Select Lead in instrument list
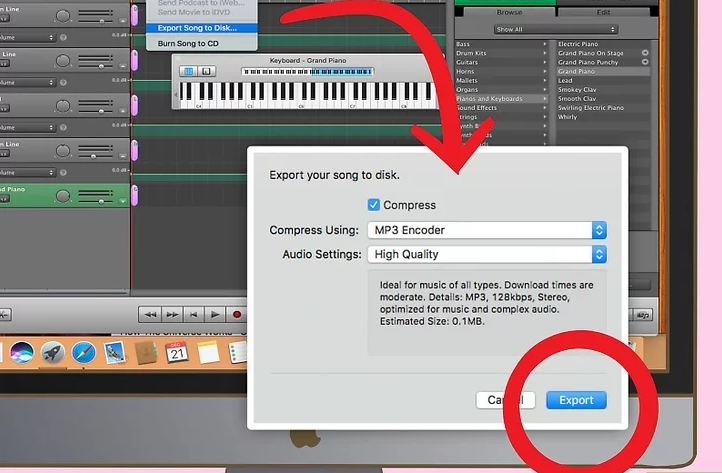The height and width of the screenshot is (473, 722). coord(603,80)
